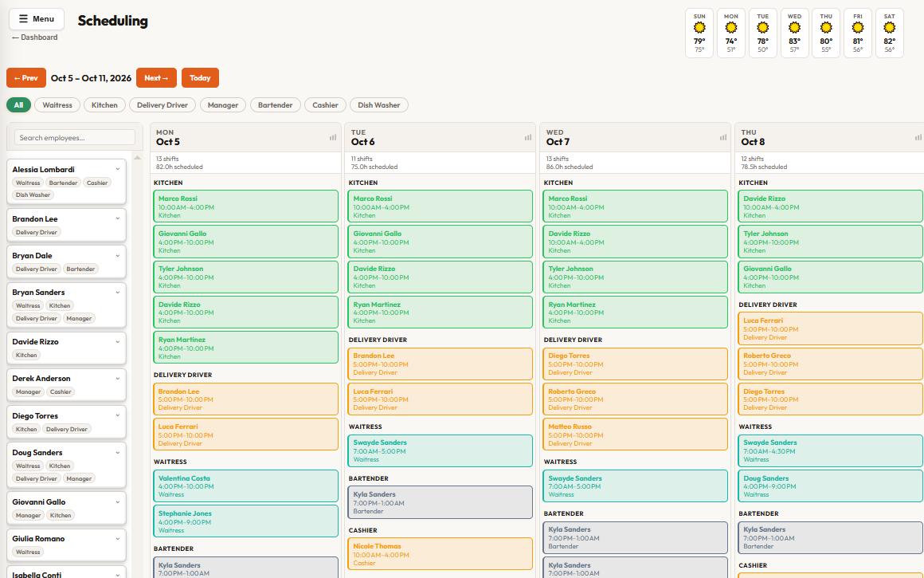This screenshot has height=578, width=924.
Task: Open Stephanie Jones's Monday waitress shift
Action: pos(245,521)
